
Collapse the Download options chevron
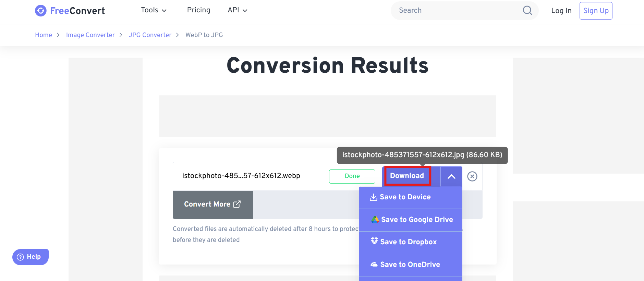pyautogui.click(x=451, y=176)
